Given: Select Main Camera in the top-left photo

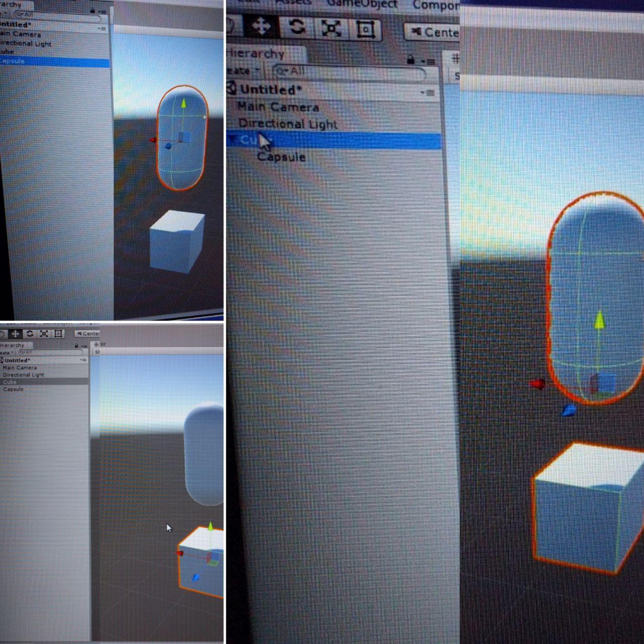Looking at the screenshot, I should [20, 34].
